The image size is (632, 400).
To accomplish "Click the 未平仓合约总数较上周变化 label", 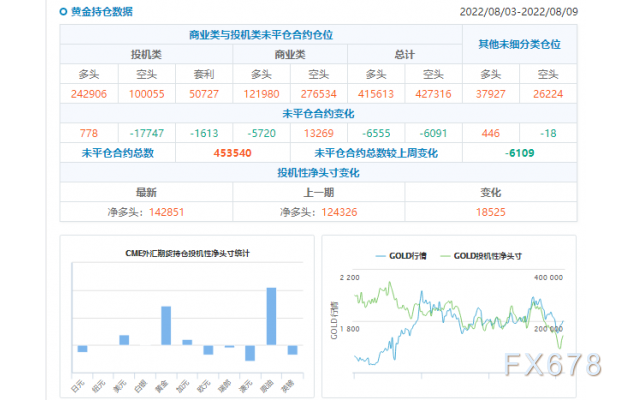I will coord(376,153).
